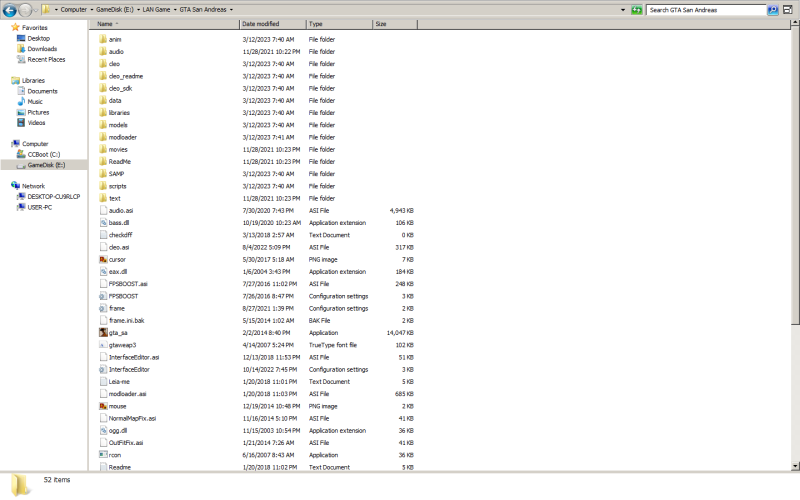Viewport: 800px width, 500px height.
Task: Sort by Name column header
Action: (x=164, y=24)
